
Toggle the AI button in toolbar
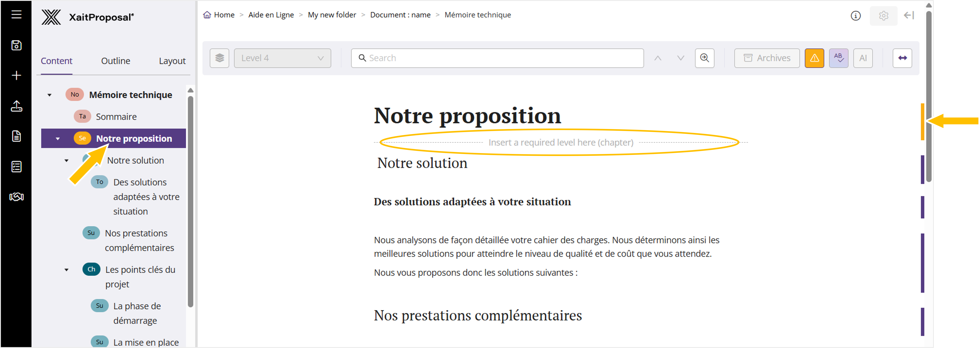863,58
